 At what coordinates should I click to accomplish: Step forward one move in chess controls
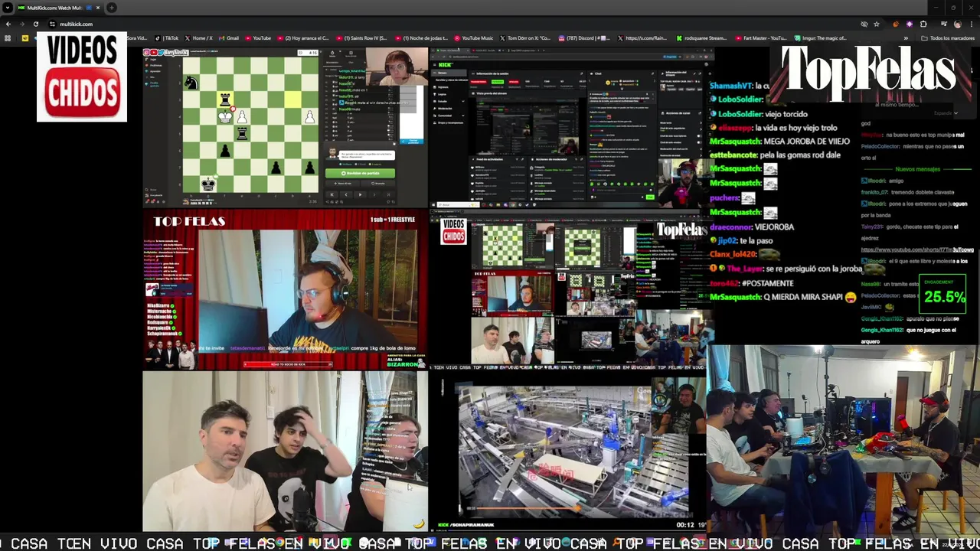(374, 194)
